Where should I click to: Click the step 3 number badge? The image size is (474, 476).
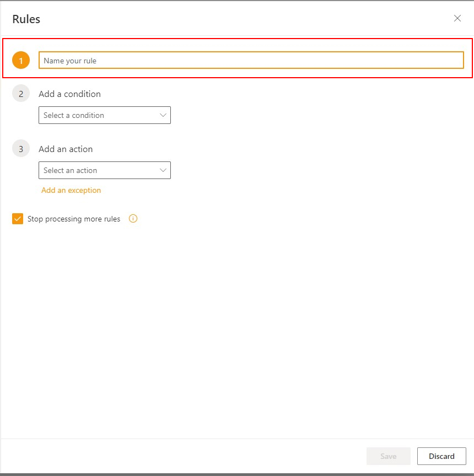pos(21,149)
